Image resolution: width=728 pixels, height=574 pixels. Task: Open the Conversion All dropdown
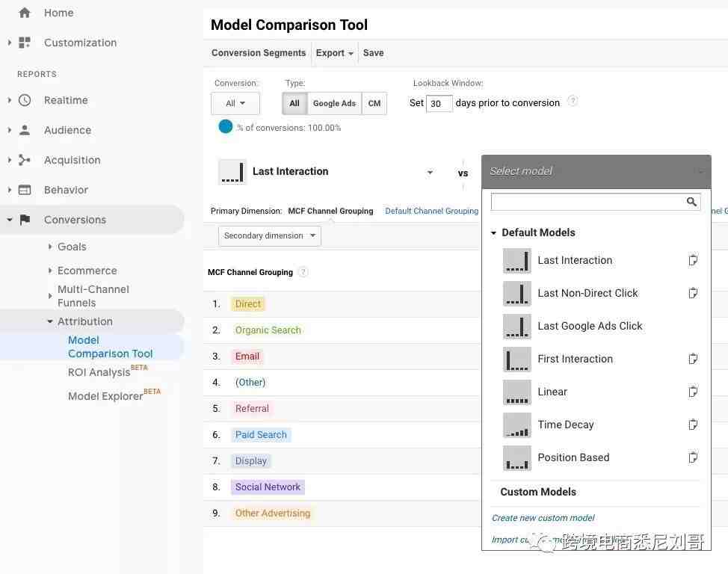(235, 103)
